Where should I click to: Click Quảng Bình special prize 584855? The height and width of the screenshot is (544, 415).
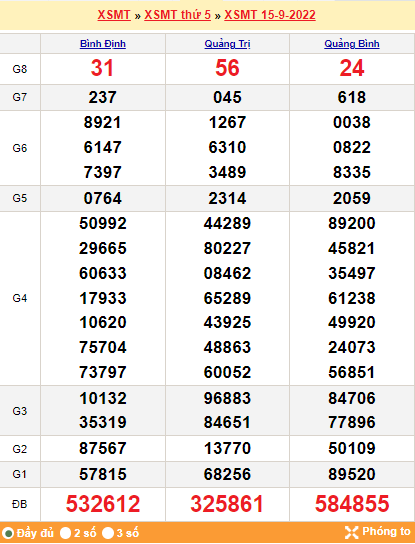click(352, 504)
